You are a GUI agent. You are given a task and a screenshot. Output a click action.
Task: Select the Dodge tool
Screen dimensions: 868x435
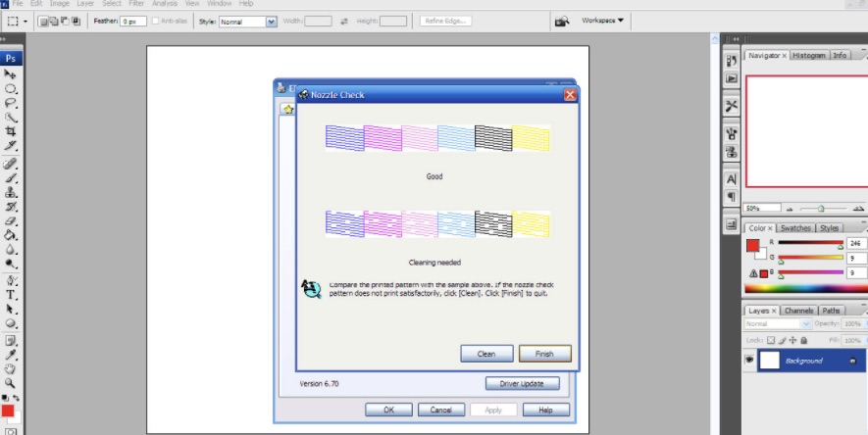tap(10, 265)
